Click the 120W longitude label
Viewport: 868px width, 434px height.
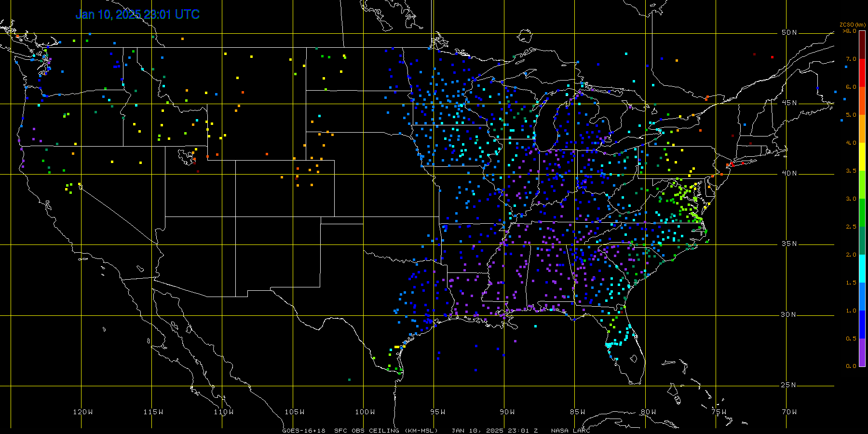coord(83,412)
